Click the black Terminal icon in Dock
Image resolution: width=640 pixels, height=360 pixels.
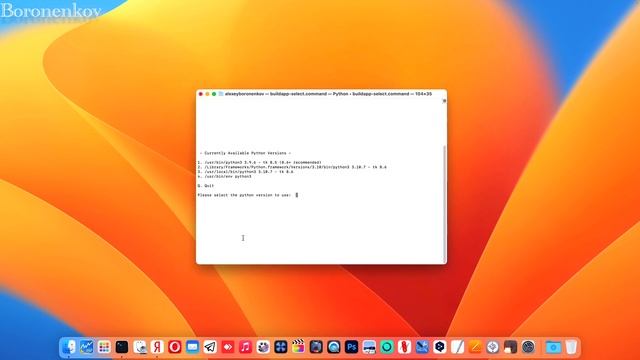[122, 347]
